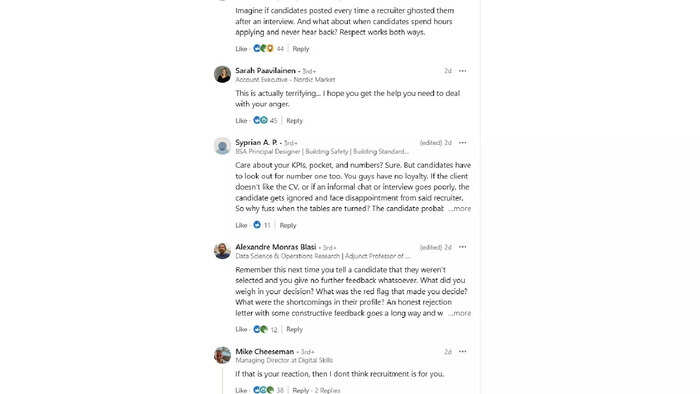Open three-dot menu on Alexandre Monras Blasi's comment
The width and height of the screenshot is (700, 394).
[462, 247]
